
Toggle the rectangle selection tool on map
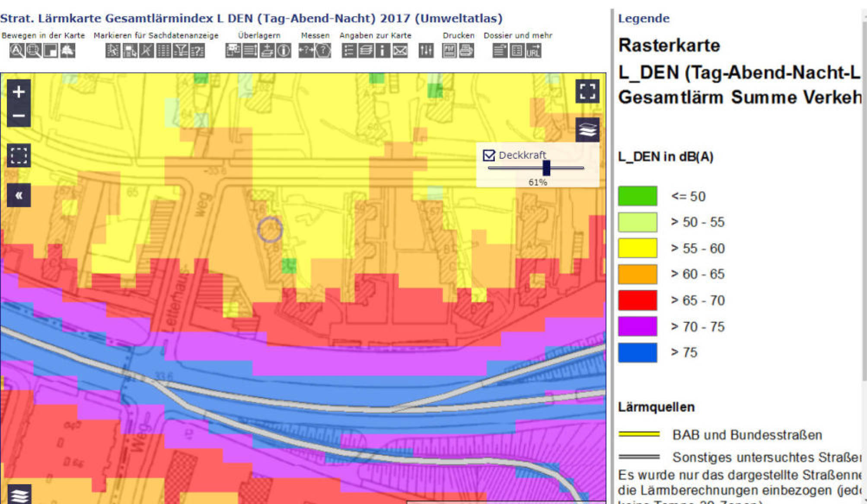click(x=19, y=155)
